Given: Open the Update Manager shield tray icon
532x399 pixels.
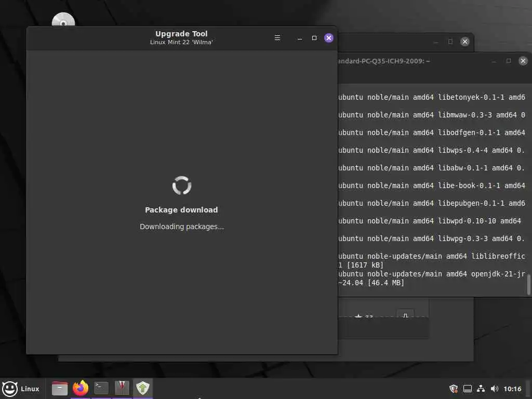Looking at the screenshot, I should 454,389.
